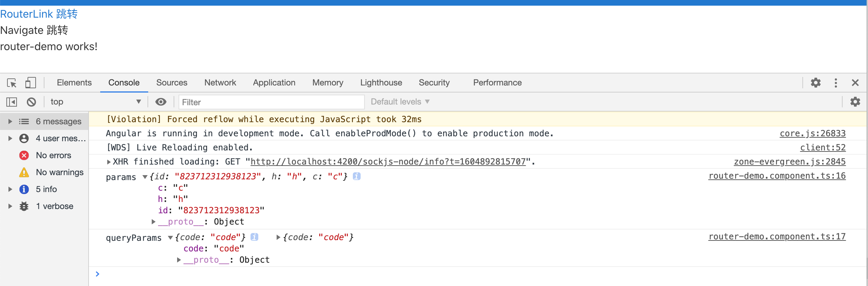Open the Sources tab
Viewport: 868px width, 286px height.
coord(172,83)
